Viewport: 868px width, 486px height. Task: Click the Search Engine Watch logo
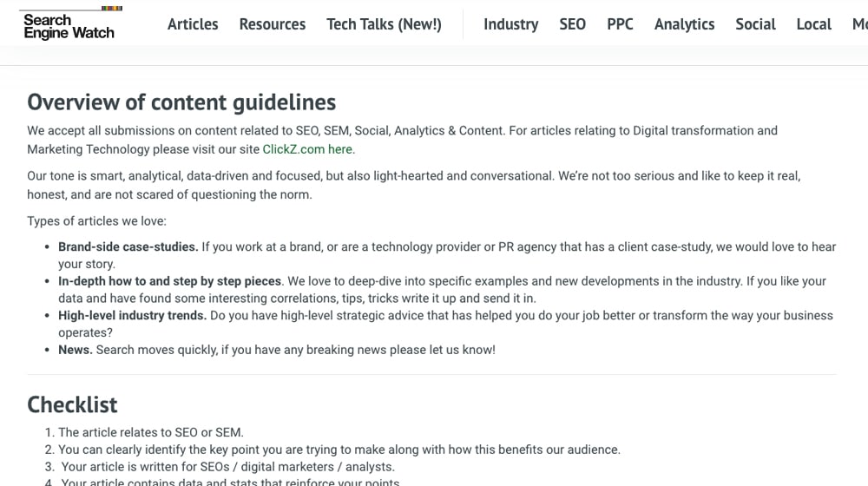[x=69, y=25]
